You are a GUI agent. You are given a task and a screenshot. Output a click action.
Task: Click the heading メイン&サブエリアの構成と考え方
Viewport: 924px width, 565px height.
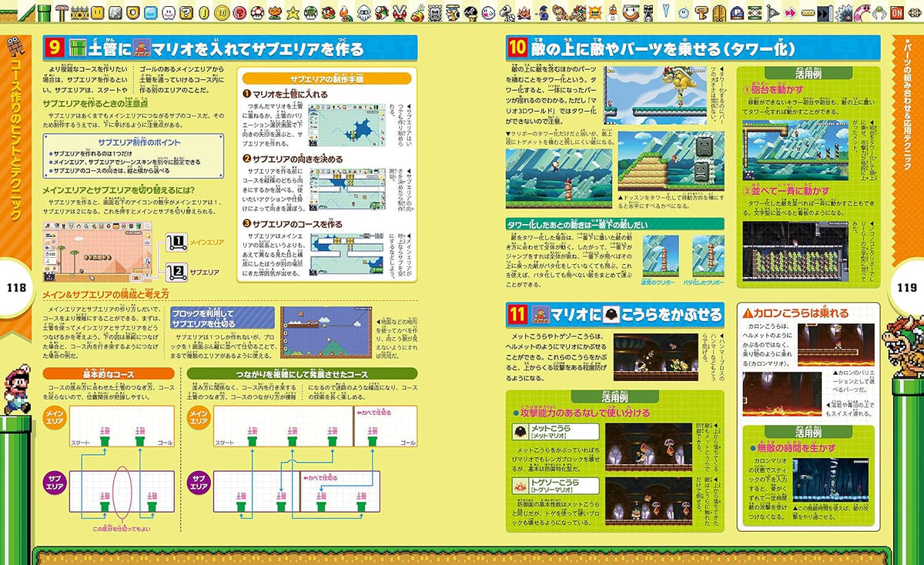click(105, 294)
